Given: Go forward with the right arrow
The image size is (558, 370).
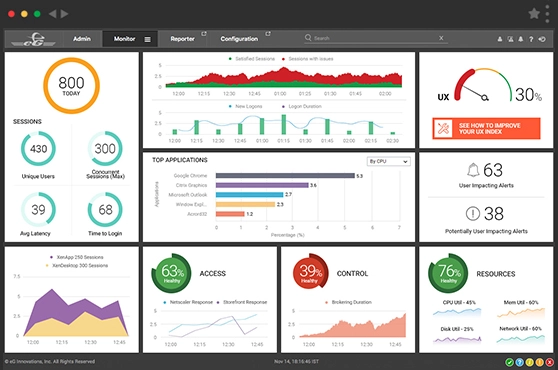Looking at the screenshot, I should point(64,14).
